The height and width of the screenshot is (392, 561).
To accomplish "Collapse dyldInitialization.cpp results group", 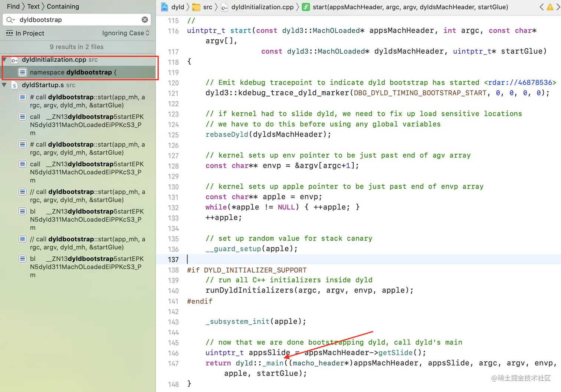I will (4, 59).
